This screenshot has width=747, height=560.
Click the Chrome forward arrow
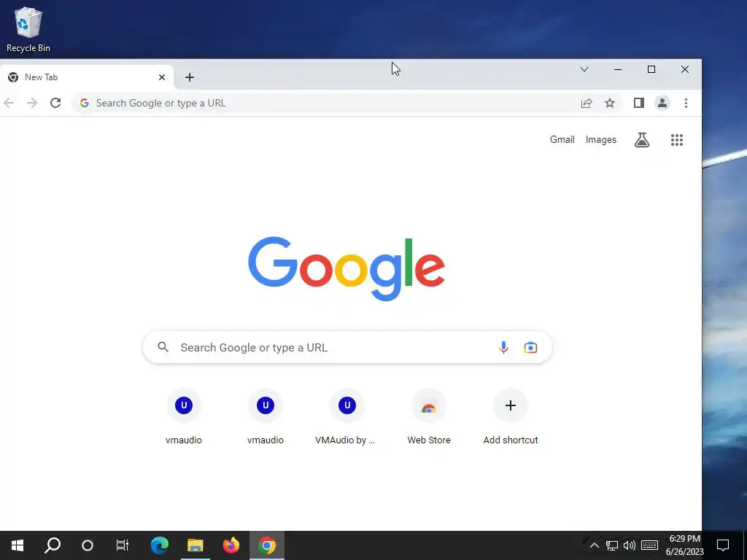pyautogui.click(x=32, y=103)
